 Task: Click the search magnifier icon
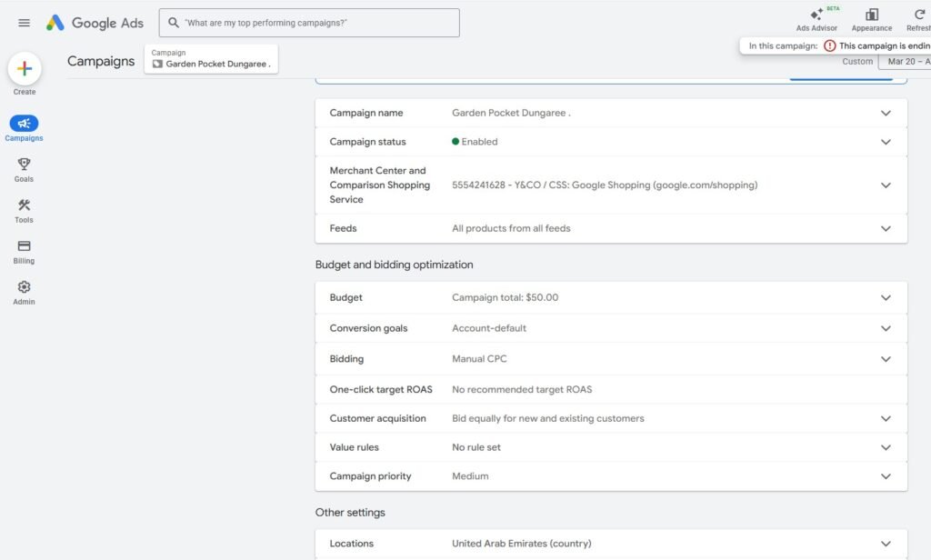point(174,23)
